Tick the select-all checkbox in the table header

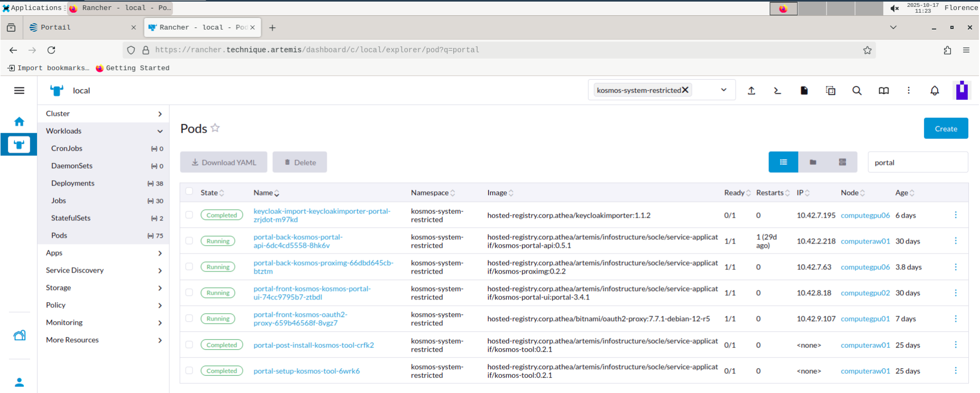click(189, 192)
